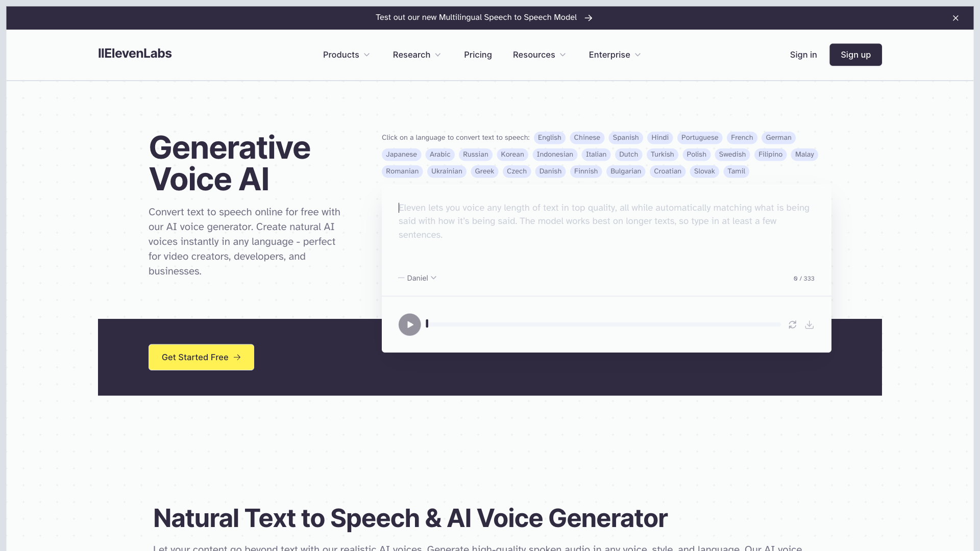Select the Hindi language tag
The width and height of the screenshot is (980, 551).
pyautogui.click(x=659, y=137)
